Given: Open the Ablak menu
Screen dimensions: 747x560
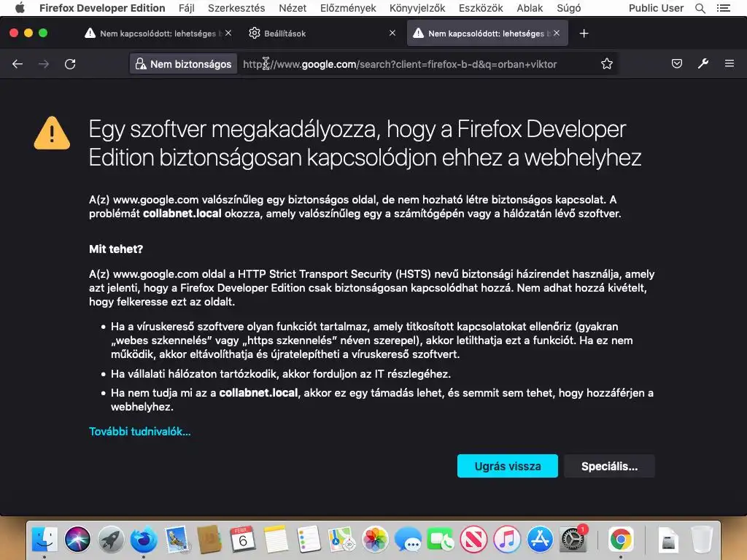Looking at the screenshot, I should (530, 8).
